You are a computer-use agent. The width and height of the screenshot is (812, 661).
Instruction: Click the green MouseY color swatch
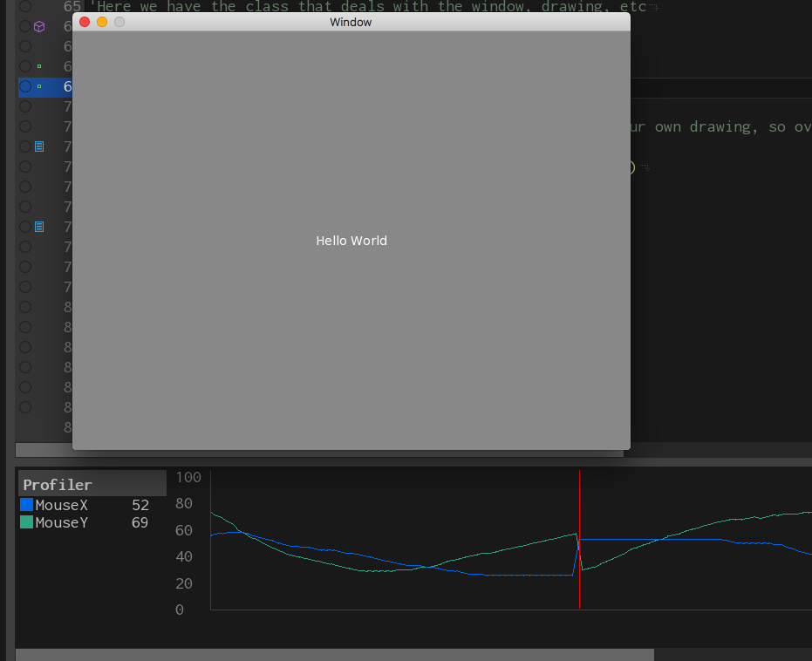coord(27,522)
